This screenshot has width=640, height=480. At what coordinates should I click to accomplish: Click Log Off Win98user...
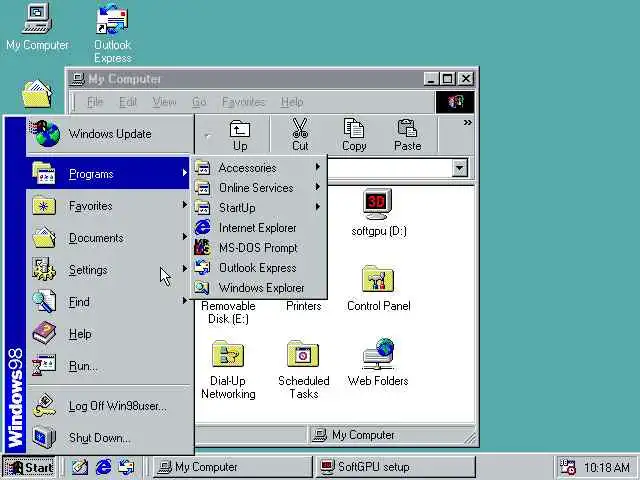tap(108, 406)
